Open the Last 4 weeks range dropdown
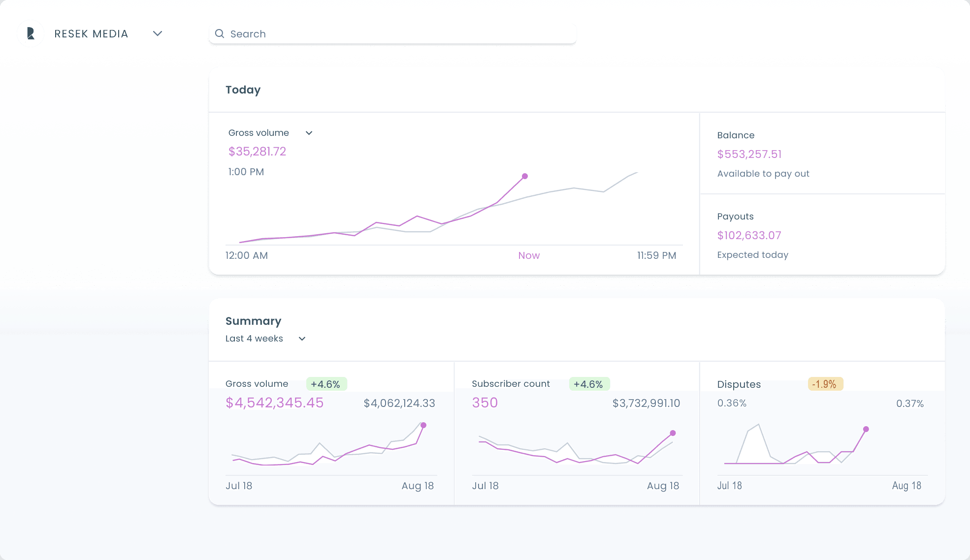Image resolution: width=970 pixels, height=560 pixels. [302, 339]
